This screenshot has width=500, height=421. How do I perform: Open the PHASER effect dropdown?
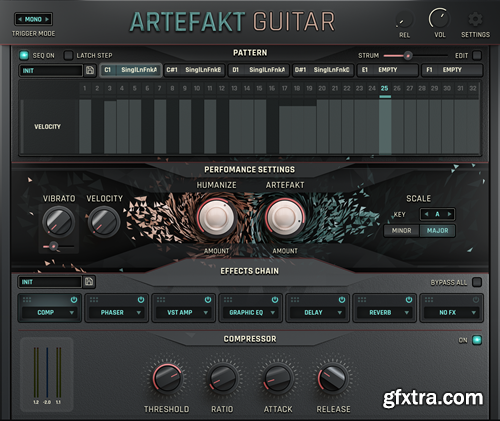(116, 313)
